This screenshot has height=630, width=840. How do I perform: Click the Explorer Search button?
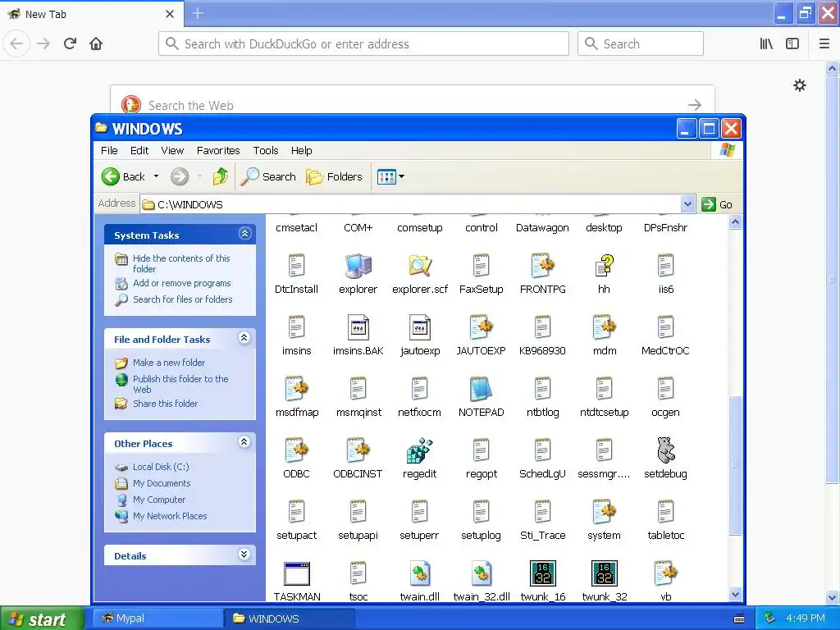click(268, 176)
